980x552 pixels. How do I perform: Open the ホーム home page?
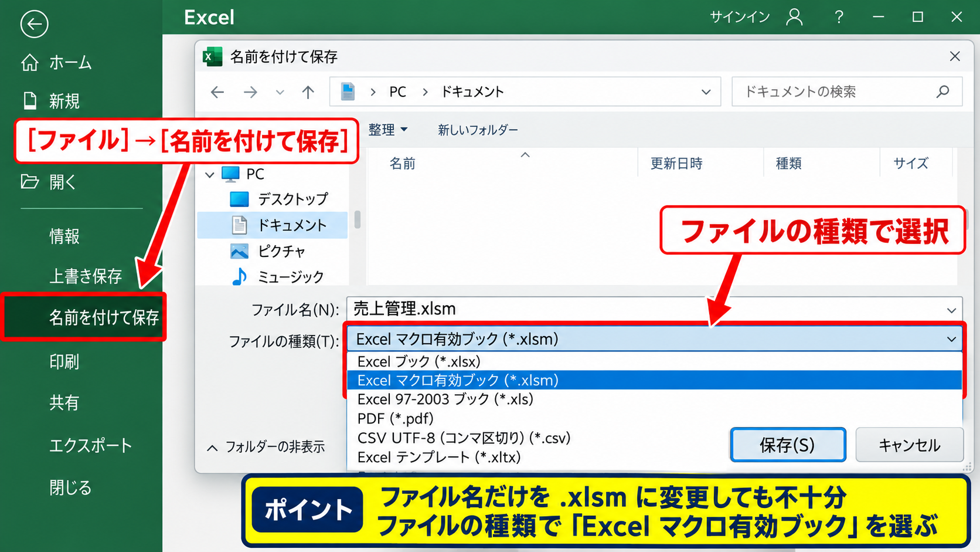point(57,62)
